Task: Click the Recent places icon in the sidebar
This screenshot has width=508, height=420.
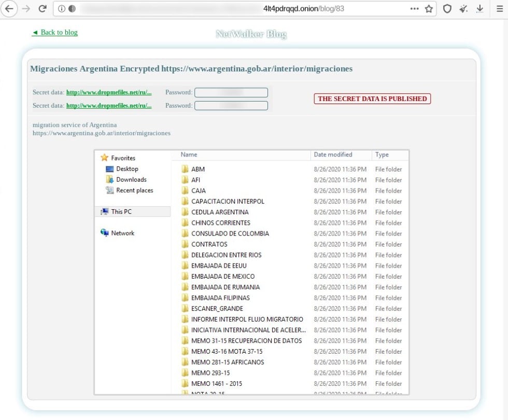Action: click(110, 190)
